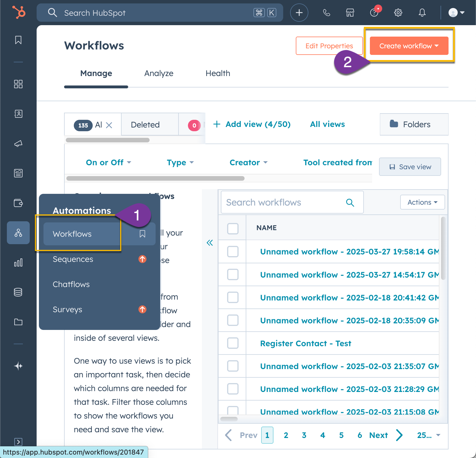Viewport: 476px width, 458px height.
Task: Open the marketplace storefront icon
Action: [350, 13]
